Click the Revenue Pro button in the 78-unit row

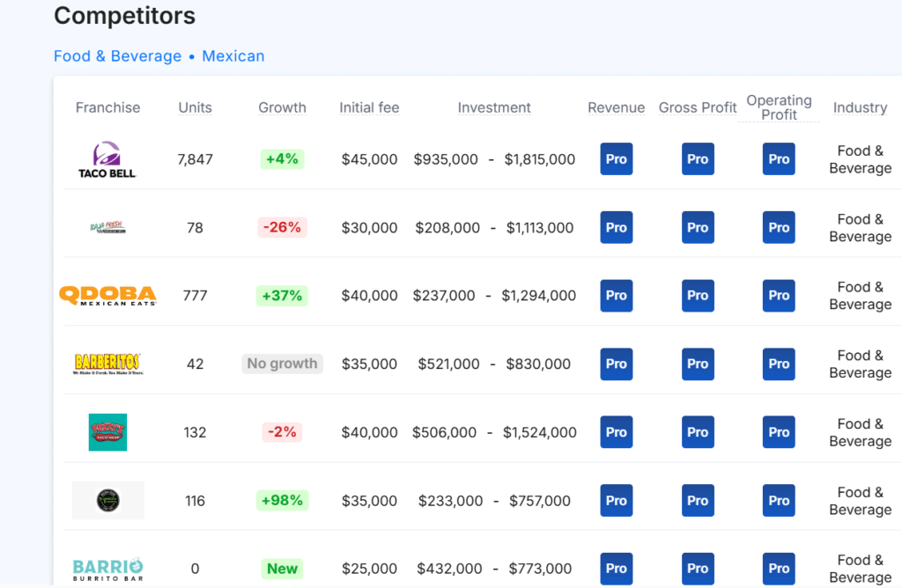click(616, 228)
